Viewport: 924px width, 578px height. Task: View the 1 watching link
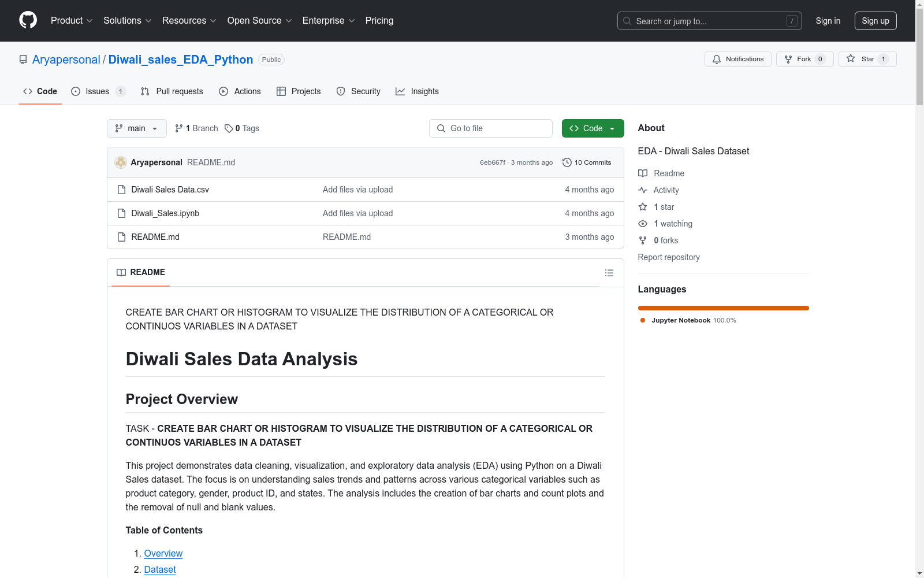pos(665,224)
